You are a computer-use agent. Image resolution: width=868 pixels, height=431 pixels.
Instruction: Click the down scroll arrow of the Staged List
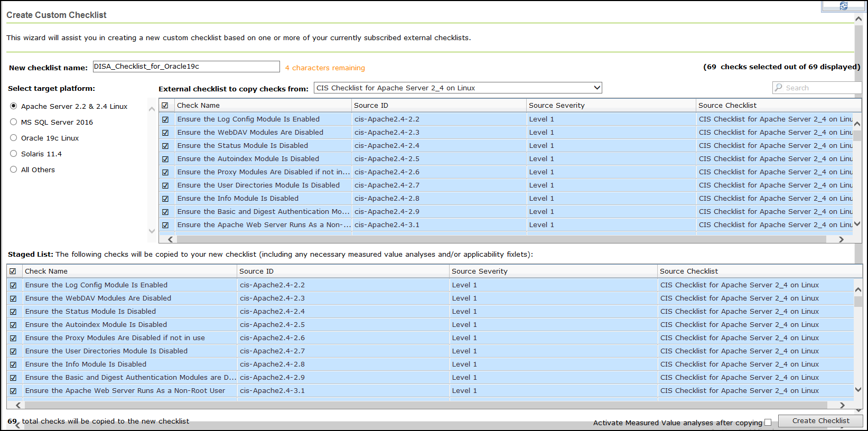click(858, 390)
